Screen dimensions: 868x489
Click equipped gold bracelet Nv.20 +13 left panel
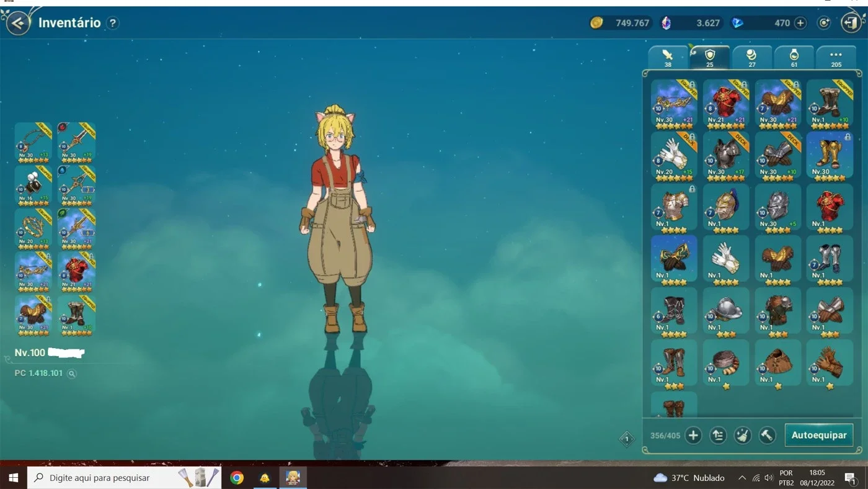click(x=33, y=228)
